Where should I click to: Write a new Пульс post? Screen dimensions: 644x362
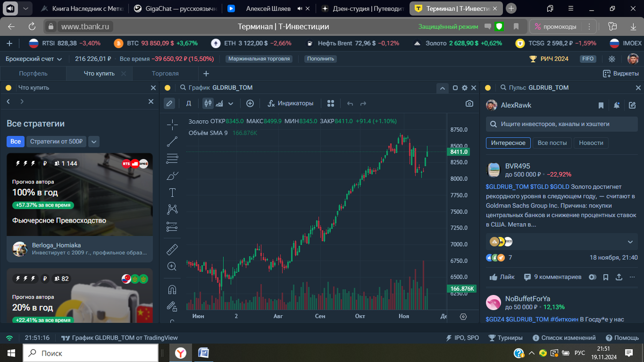pyautogui.click(x=632, y=105)
